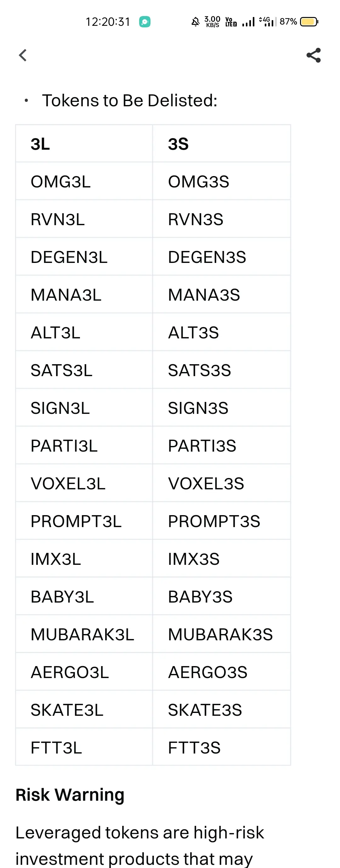Viewport: 340px width, 868px height.
Task: Select the FTT3L table cell
Action: [84, 747]
